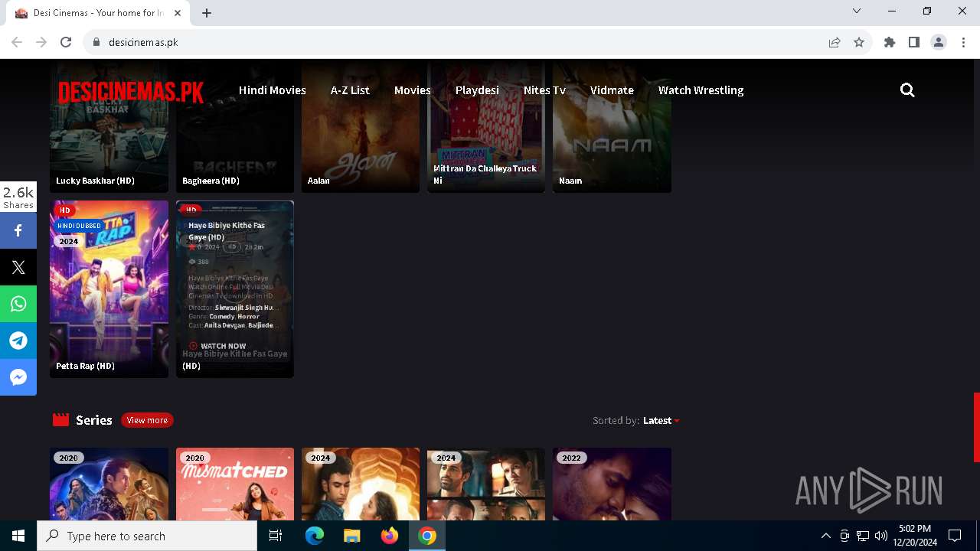
Task: Click the browser back arrow
Action: click(17, 42)
